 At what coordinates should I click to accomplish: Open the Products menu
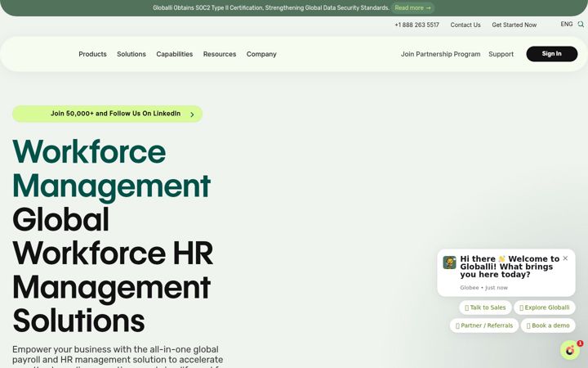tap(92, 54)
